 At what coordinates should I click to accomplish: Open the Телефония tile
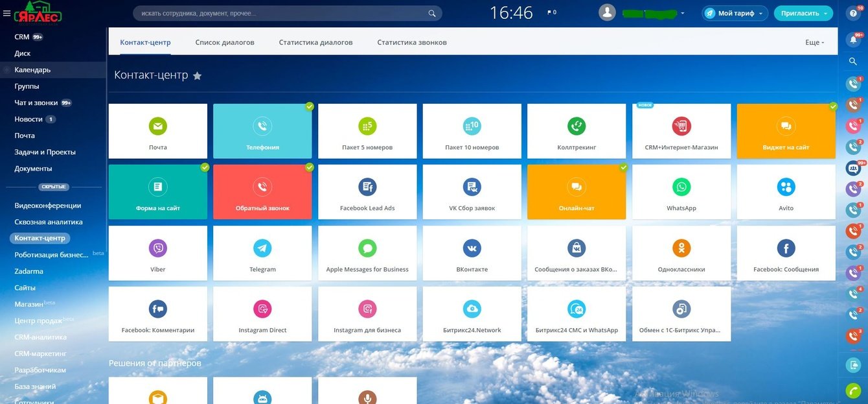tap(262, 131)
